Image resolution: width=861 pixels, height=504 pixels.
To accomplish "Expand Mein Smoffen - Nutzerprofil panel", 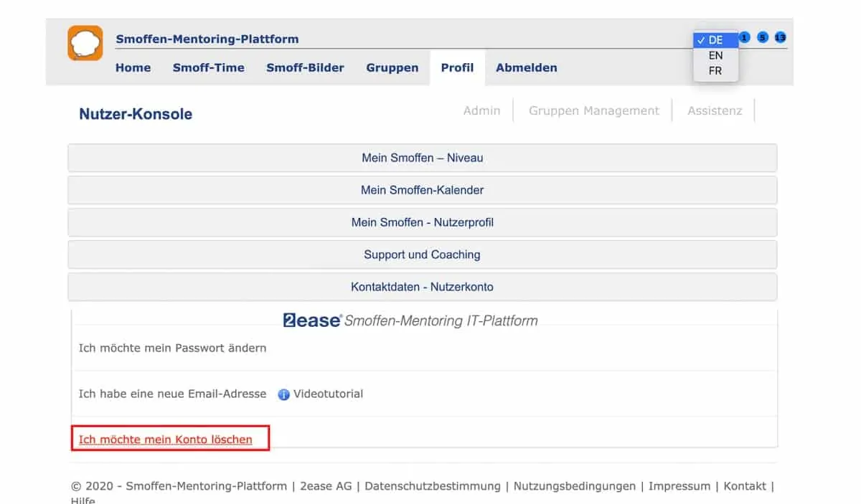I will (x=422, y=222).
